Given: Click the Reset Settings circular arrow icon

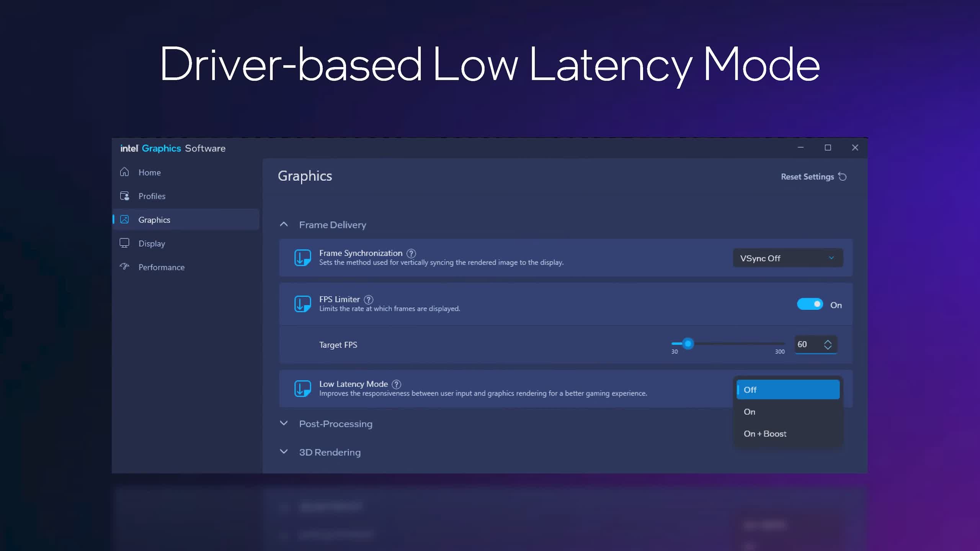Looking at the screenshot, I should (x=843, y=177).
